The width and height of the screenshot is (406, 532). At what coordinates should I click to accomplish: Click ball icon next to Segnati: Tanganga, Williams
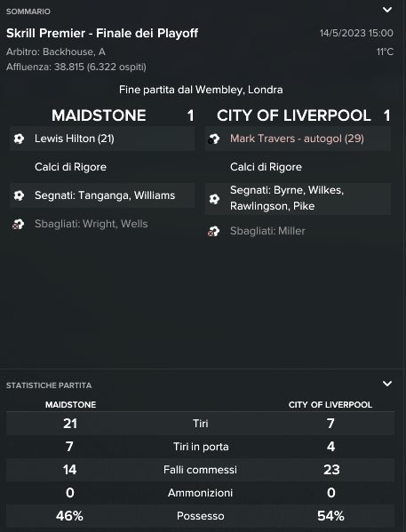(x=19, y=195)
